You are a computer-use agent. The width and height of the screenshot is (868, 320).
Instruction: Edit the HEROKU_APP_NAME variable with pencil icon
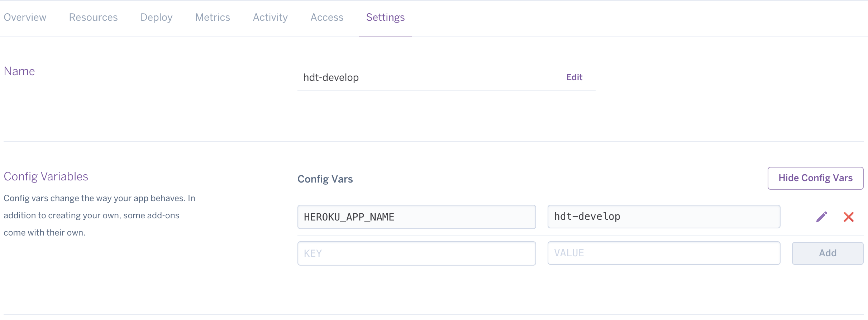[821, 217]
